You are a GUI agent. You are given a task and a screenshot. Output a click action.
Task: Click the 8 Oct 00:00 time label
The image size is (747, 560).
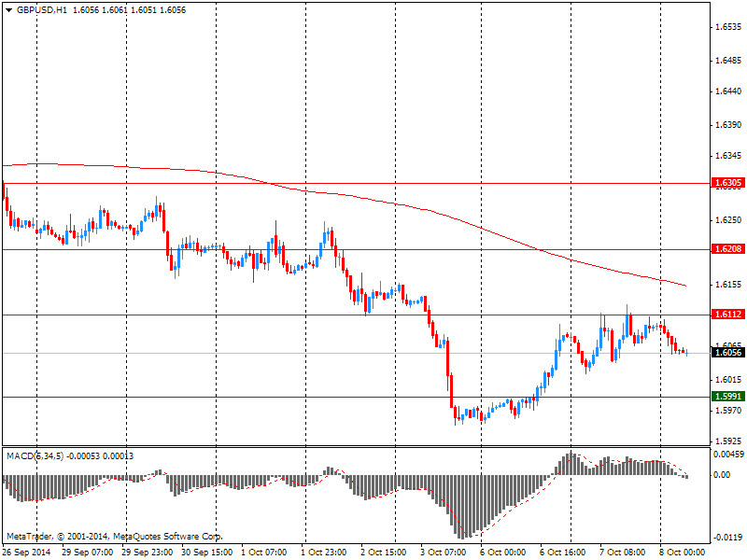click(x=682, y=553)
